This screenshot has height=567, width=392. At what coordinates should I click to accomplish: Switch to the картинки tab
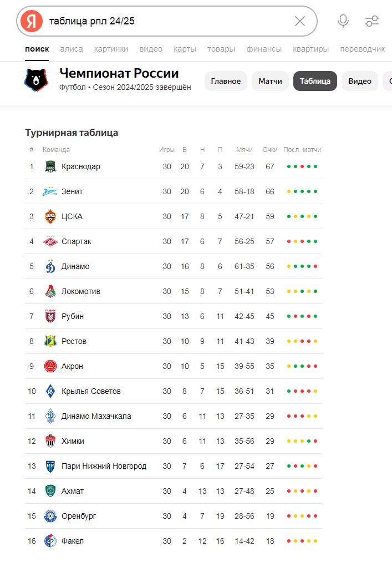pos(111,49)
